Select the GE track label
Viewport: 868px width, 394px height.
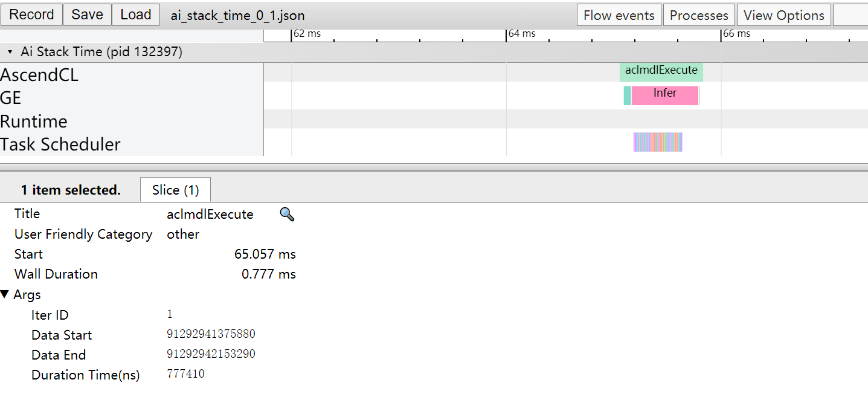11,98
